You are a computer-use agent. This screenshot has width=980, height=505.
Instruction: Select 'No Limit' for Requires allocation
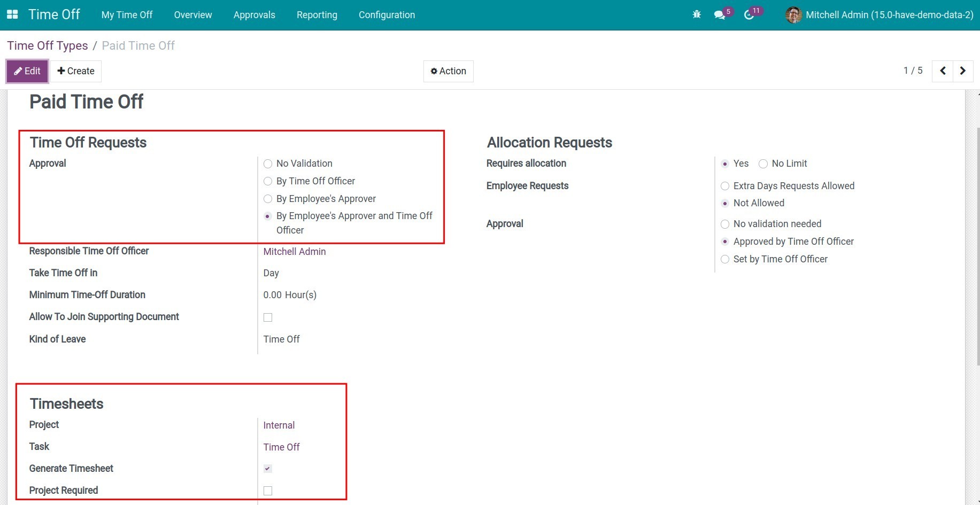(763, 164)
